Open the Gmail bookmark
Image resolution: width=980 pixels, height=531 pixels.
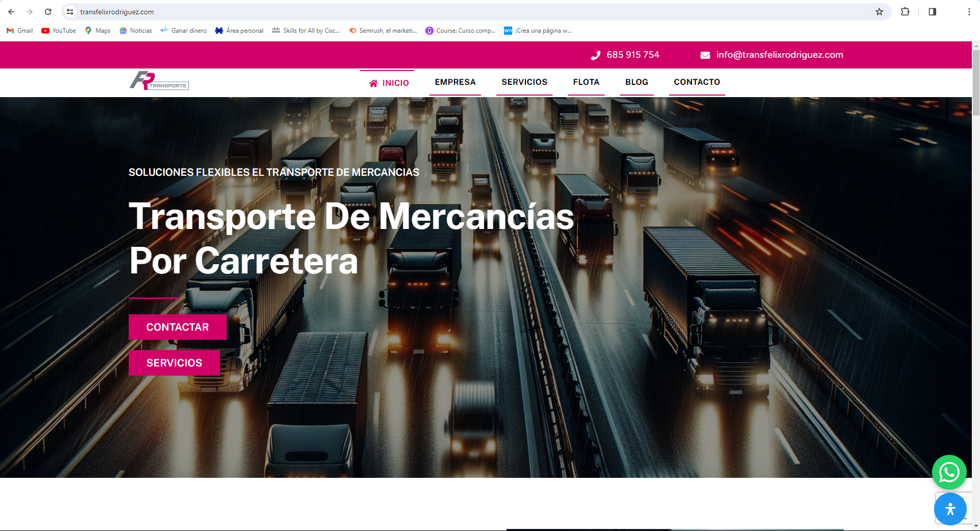[x=20, y=31]
